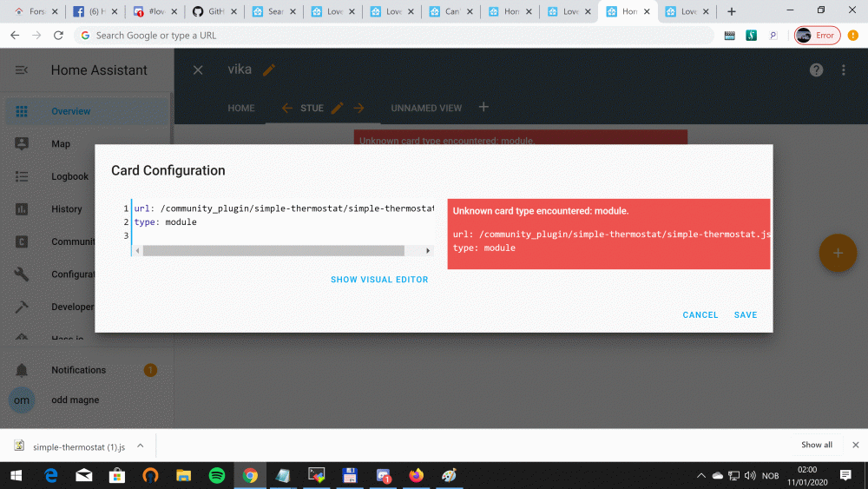The width and height of the screenshot is (868, 489).
Task: Click the Chrome address bar
Action: (391, 36)
